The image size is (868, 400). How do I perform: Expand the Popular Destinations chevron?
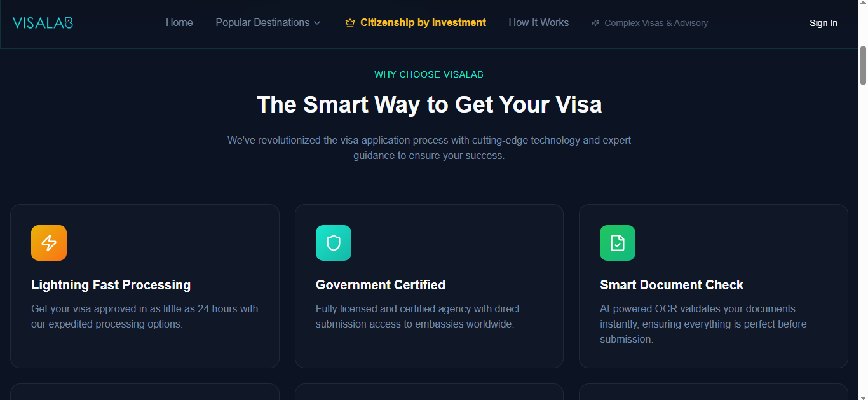(x=317, y=23)
